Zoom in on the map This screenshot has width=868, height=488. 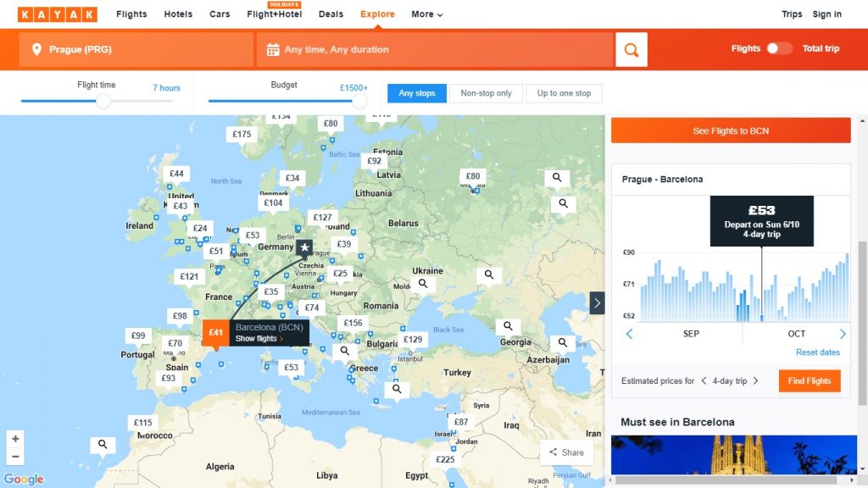pyautogui.click(x=15, y=439)
